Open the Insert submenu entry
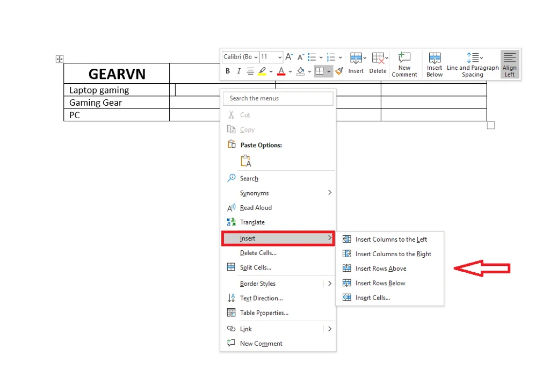Image resolution: width=550 pixels, height=392 pixels. (x=278, y=238)
